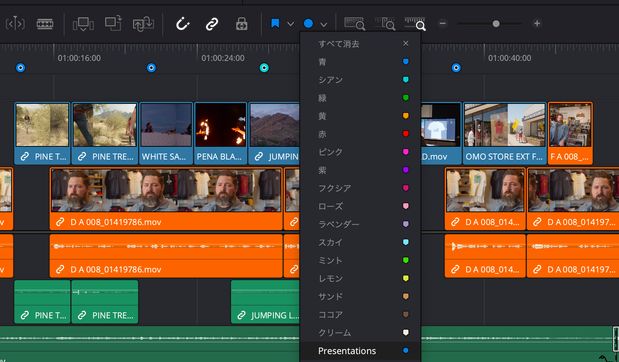The height and width of the screenshot is (362, 619).
Task: Select the 黄 marker color entry
Action: 360,116
